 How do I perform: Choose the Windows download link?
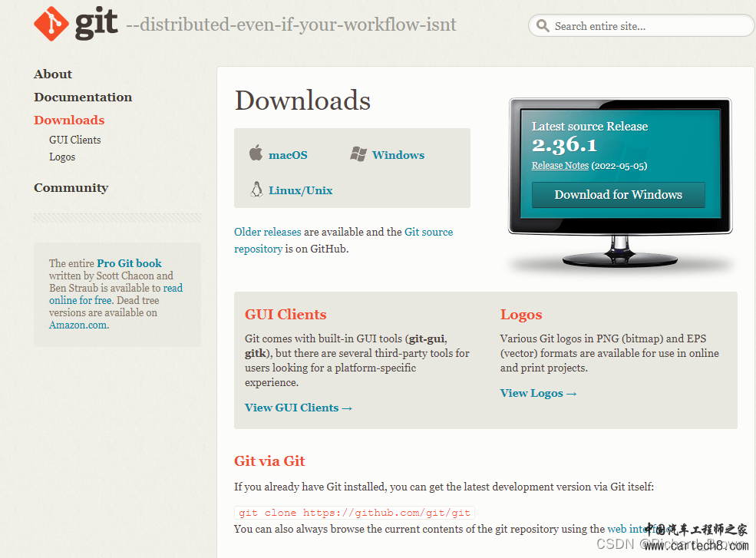coord(398,155)
